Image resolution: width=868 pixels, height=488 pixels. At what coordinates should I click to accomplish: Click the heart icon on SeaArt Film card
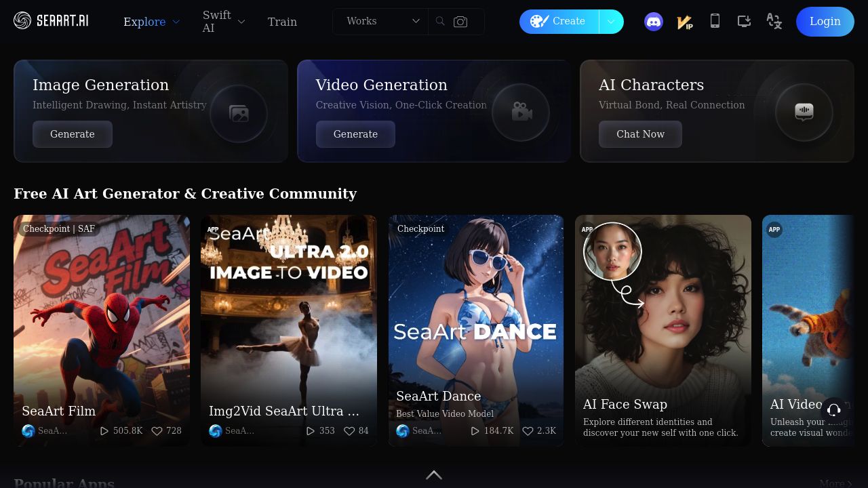(157, 430)
